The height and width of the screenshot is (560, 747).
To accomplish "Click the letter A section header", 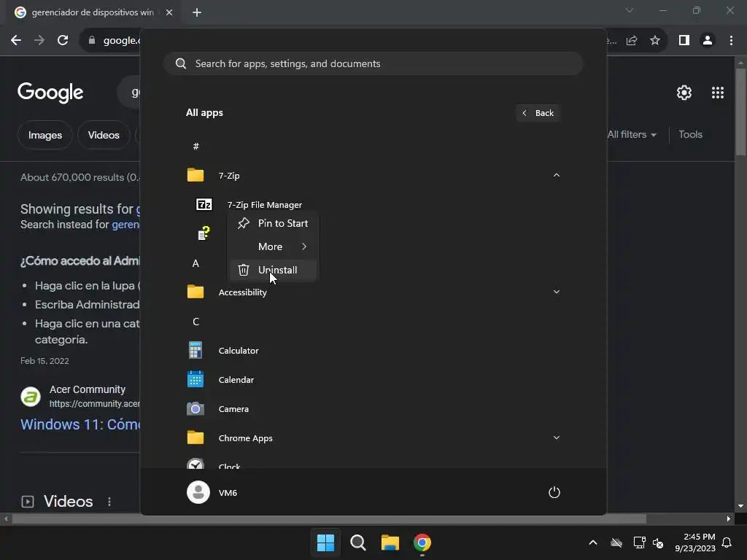I will pos(196,263).
